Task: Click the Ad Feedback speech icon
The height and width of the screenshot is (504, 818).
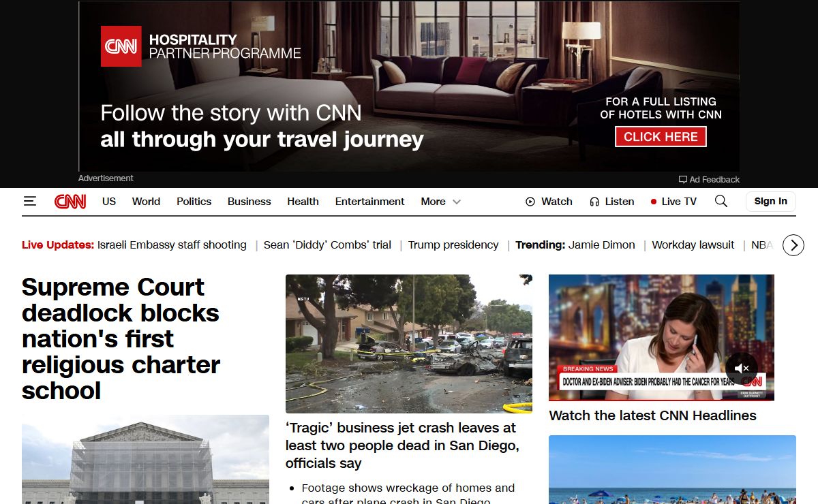Action: coord(682,180)
